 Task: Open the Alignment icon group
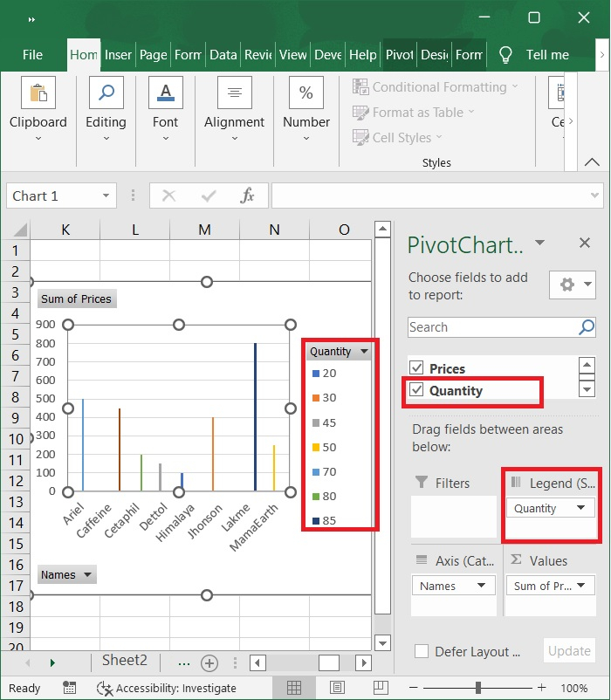point(234,93)
